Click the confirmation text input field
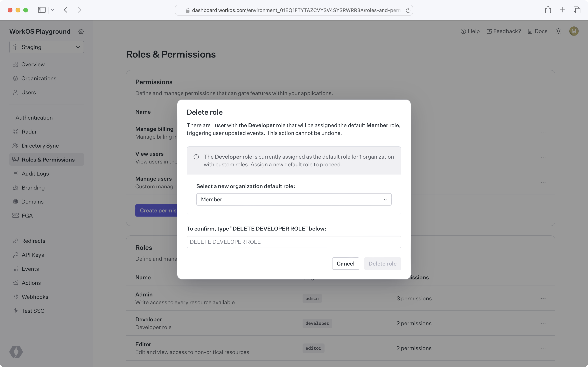 294,242
